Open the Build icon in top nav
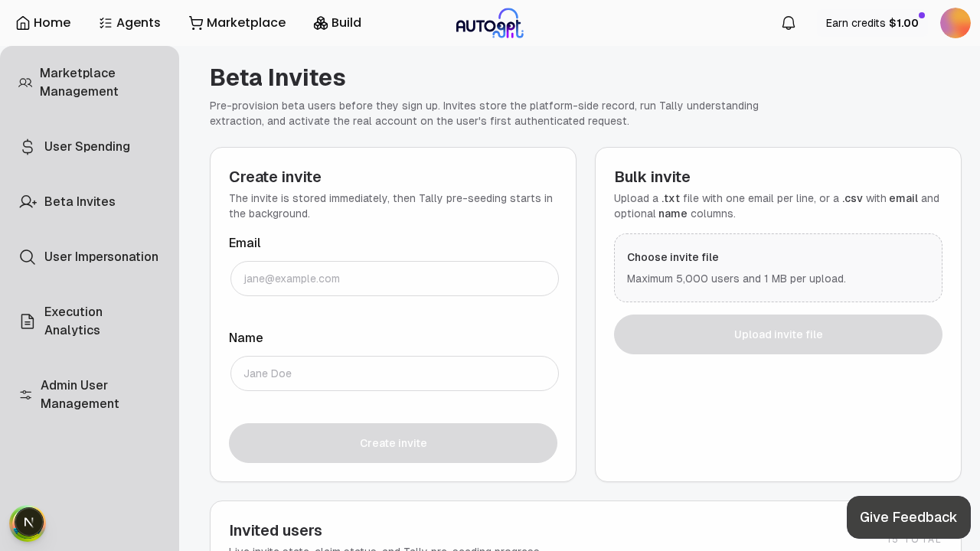Screen dimensions: 980x551 pyautogui.click(x=319, y=22)
